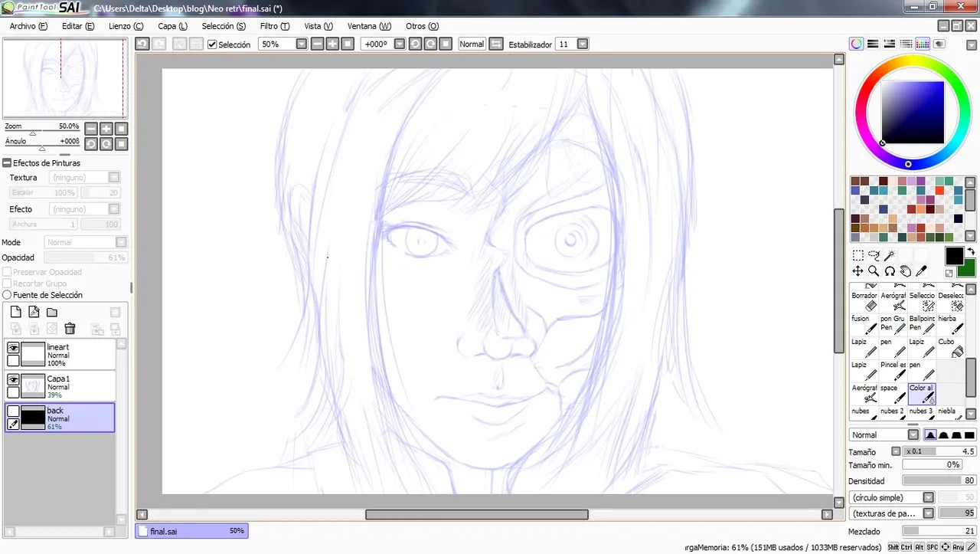
Task: Choose the fusion brush
Action: 864,323
